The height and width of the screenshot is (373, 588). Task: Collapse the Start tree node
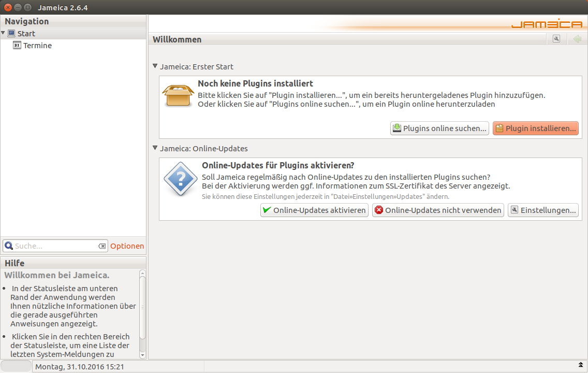tap(3, 33)
